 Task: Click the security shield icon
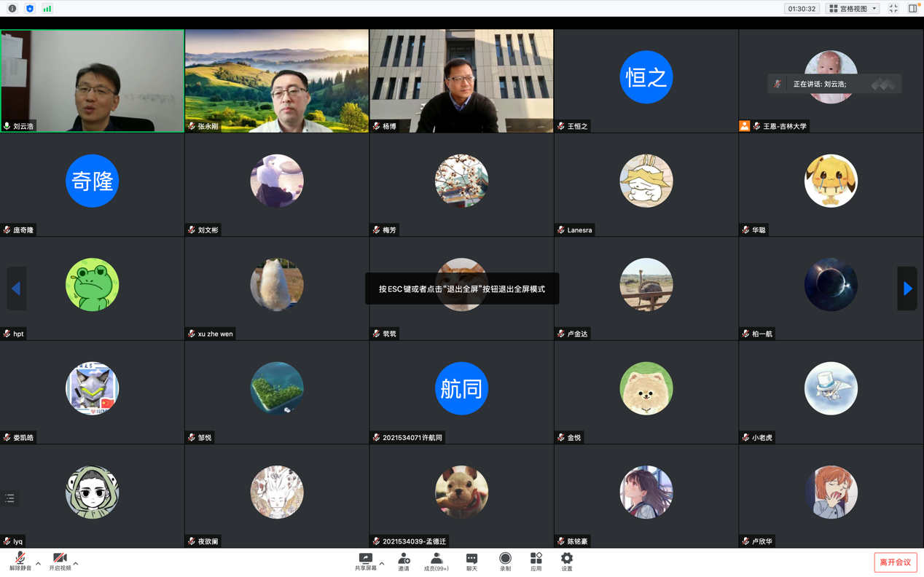30,9
